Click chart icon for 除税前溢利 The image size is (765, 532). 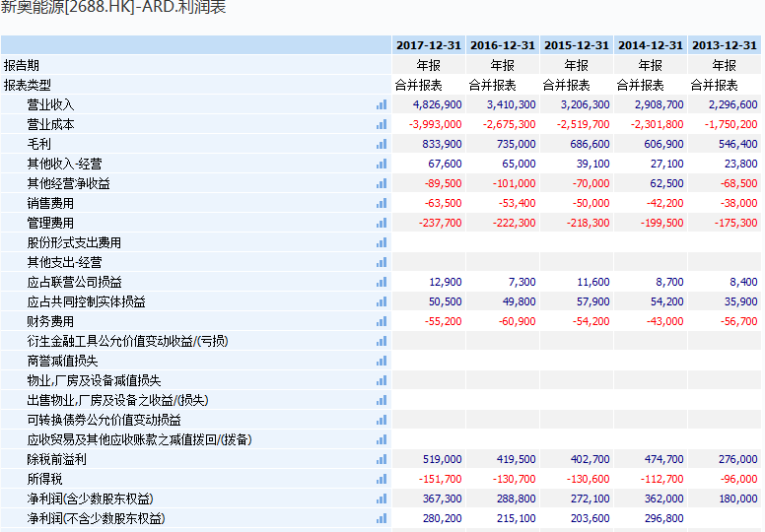pyautogui.click(x=381, y=459)
